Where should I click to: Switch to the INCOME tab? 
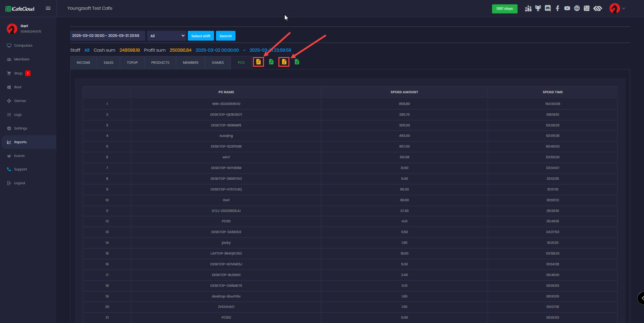point(84,63)
